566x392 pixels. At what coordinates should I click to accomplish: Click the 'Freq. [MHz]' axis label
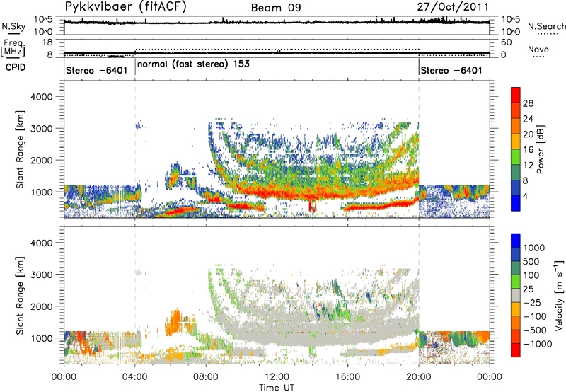point(13,48)
